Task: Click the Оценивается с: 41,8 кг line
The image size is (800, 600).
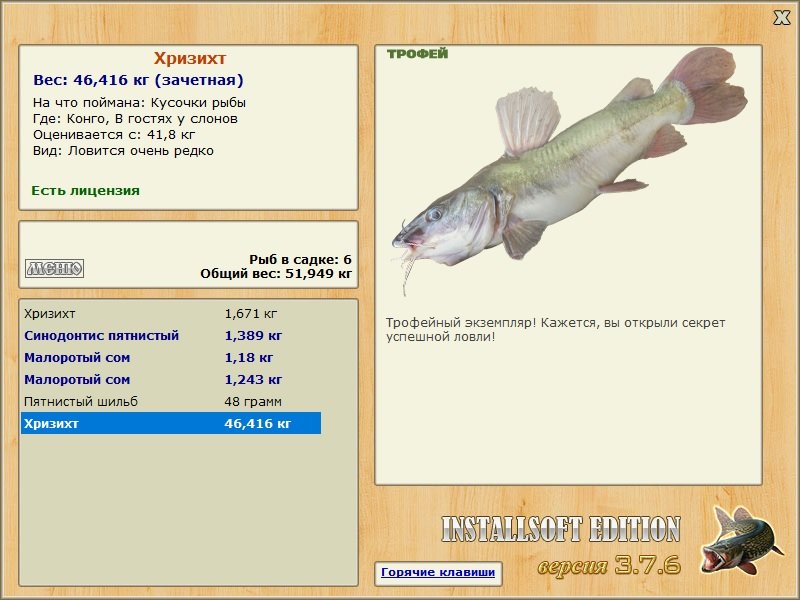Action: (114, 135)
